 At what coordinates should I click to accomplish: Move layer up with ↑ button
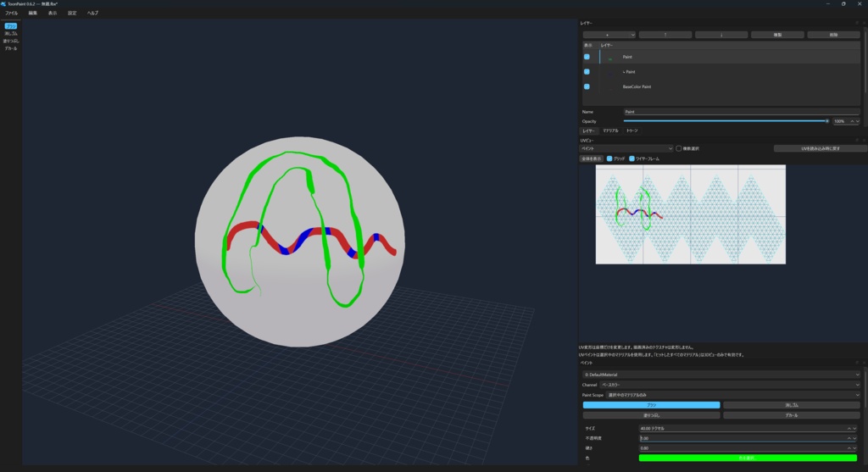tap(665, 35)
